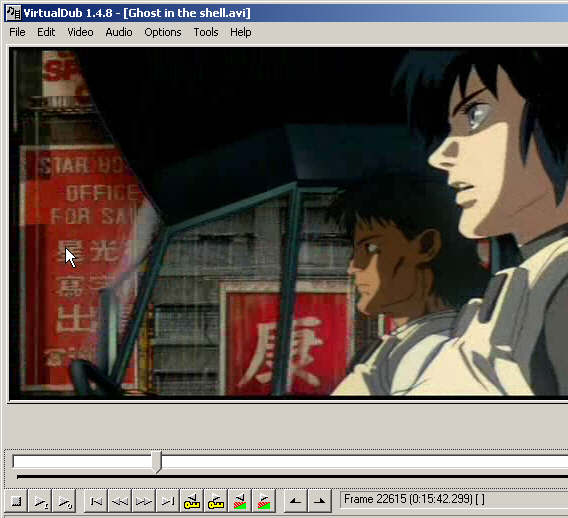This screenshot has width=568, height=518.
Task: Click the Stop playback button
Action: click(x=16, y=501)
